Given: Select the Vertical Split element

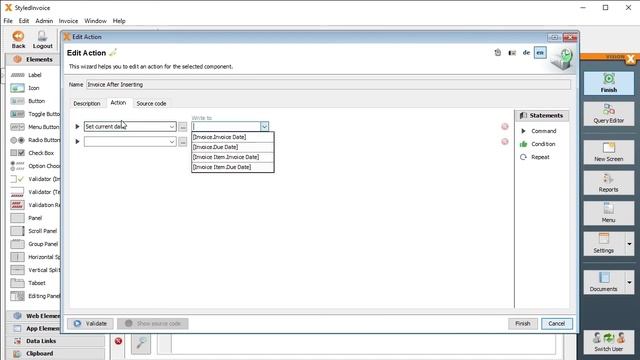Looking at the screenshot, I should point(35,270).
